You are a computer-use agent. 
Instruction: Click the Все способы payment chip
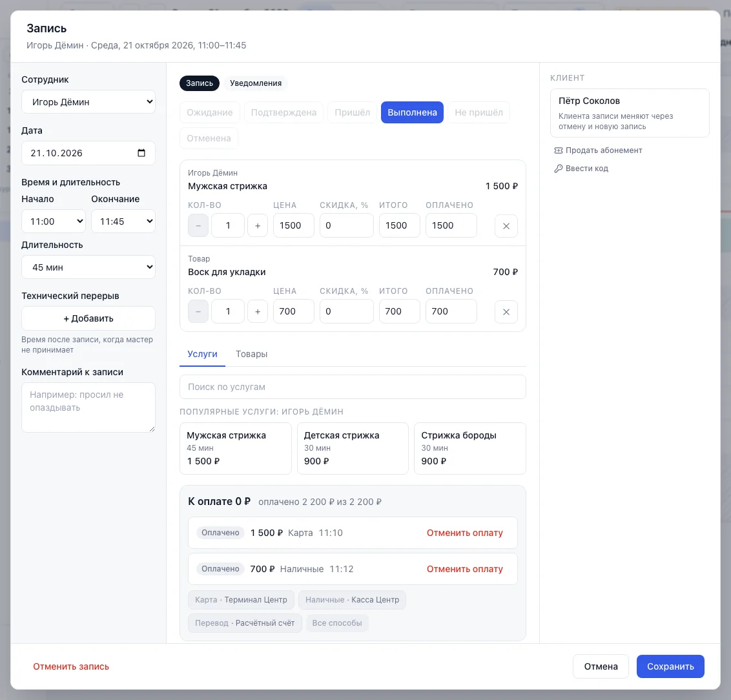click(337, 623)
